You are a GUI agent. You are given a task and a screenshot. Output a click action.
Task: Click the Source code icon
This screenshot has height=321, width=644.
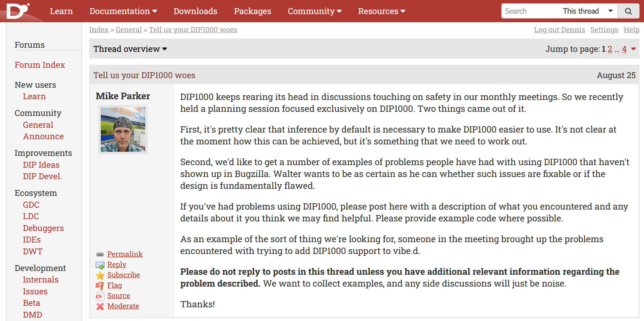coord(100,296)
